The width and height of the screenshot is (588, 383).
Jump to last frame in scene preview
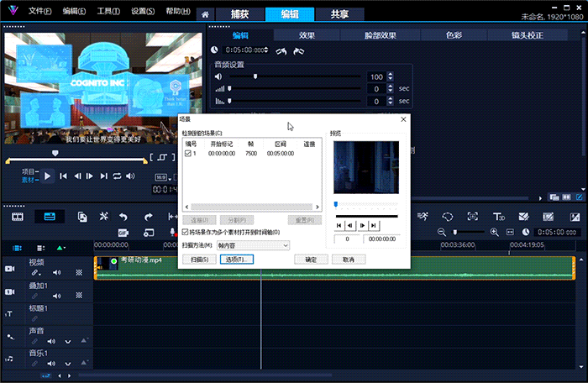(373, 225)
